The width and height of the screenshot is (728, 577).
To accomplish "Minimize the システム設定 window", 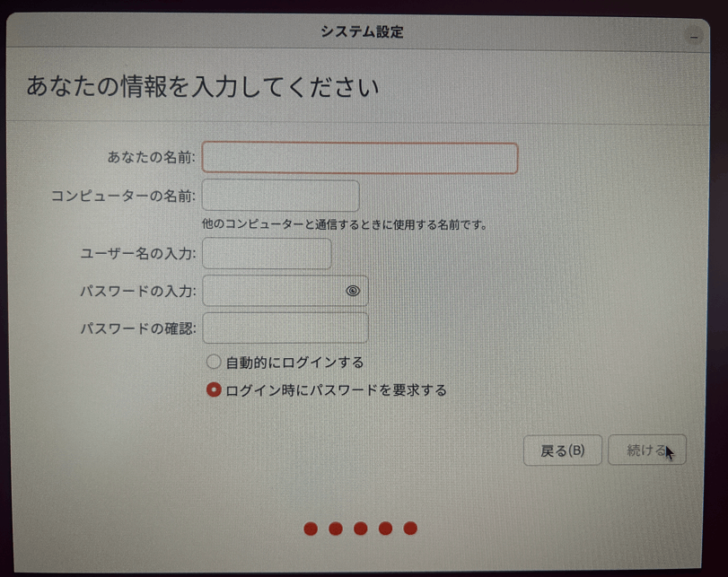I will pyautogui.click(x=694, y=37).
